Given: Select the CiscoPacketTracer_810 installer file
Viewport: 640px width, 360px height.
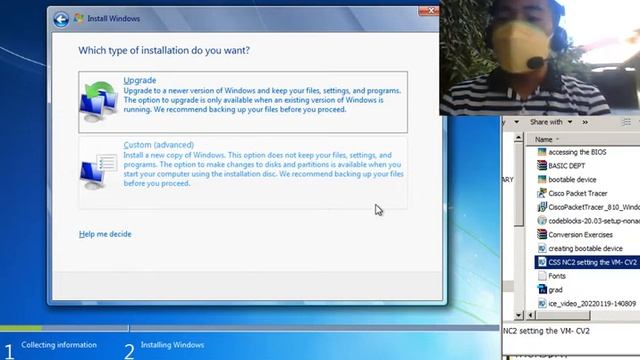Looking at the screenshot, I should pyautogui.click(x=593, y=207).
